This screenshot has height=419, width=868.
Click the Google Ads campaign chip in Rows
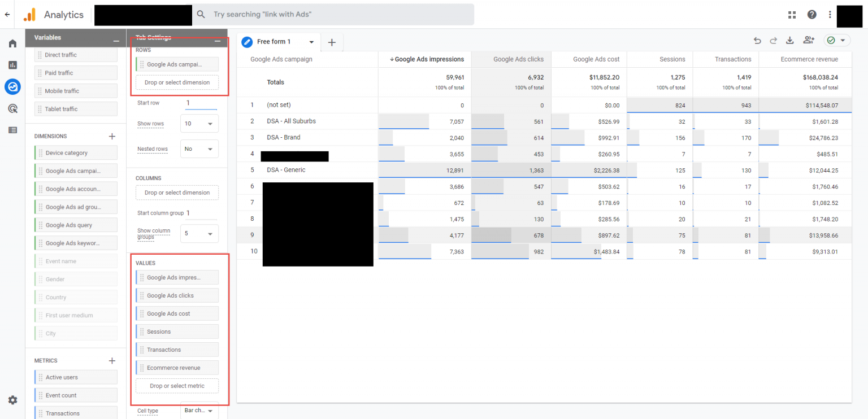point(177,64)
